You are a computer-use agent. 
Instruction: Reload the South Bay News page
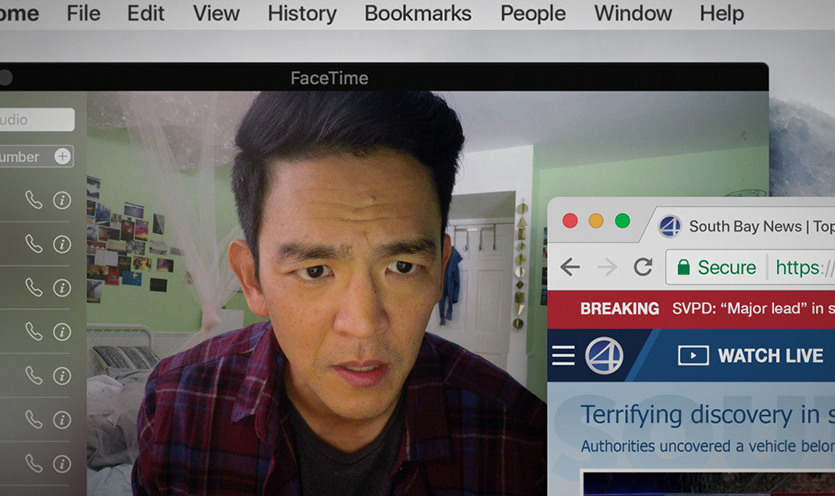(643, 266)
